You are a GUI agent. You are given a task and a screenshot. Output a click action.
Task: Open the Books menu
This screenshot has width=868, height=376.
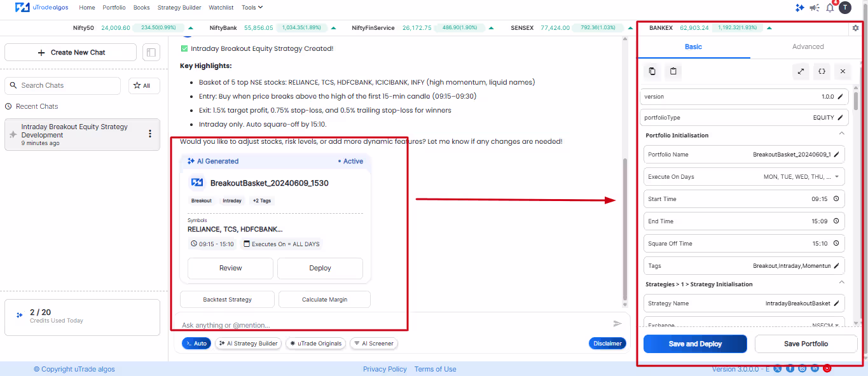coord(142,8)
